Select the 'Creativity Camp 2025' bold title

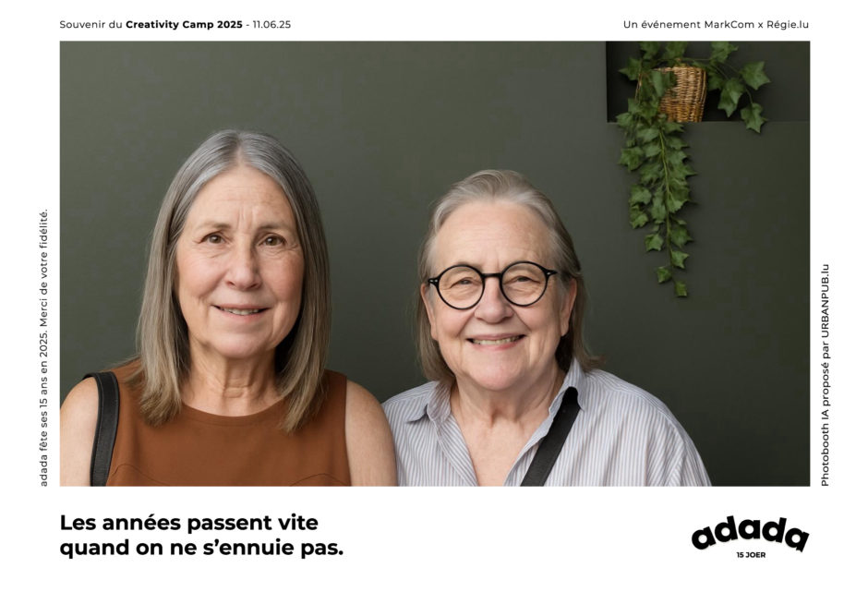(184, 24)
